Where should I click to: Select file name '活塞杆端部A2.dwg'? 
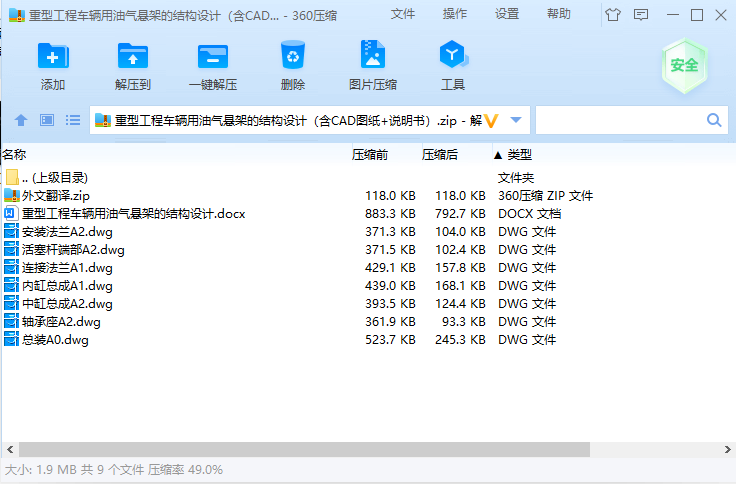pyautogui.click(x=73, y=250)
